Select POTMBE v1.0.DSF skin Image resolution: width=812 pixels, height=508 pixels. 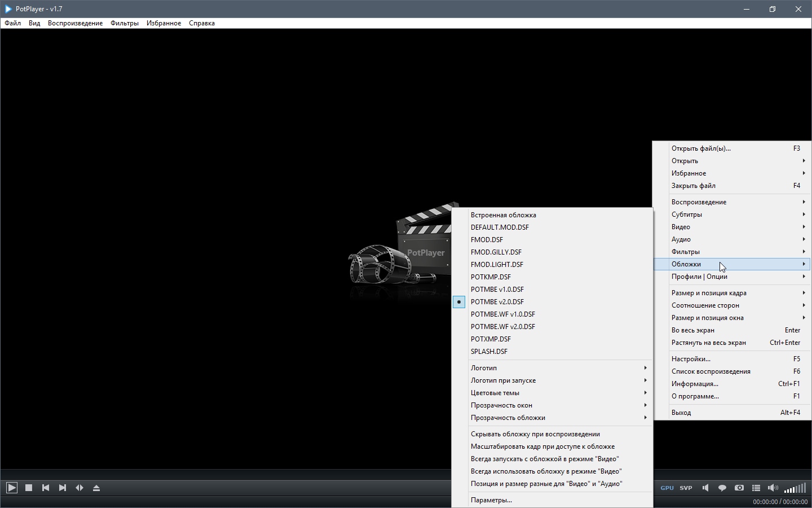point(552,290)
